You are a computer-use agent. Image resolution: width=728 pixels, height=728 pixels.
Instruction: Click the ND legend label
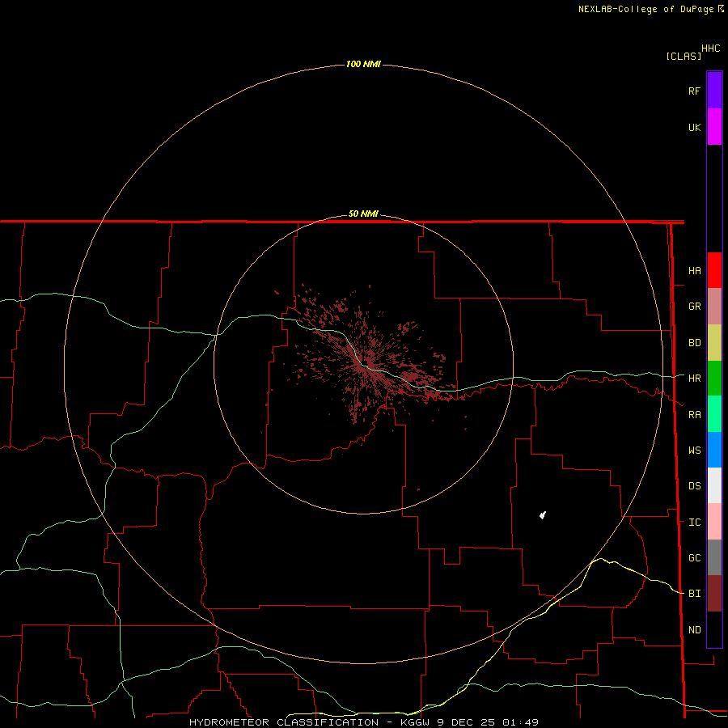pyautogui.click(x=694, y=629)
